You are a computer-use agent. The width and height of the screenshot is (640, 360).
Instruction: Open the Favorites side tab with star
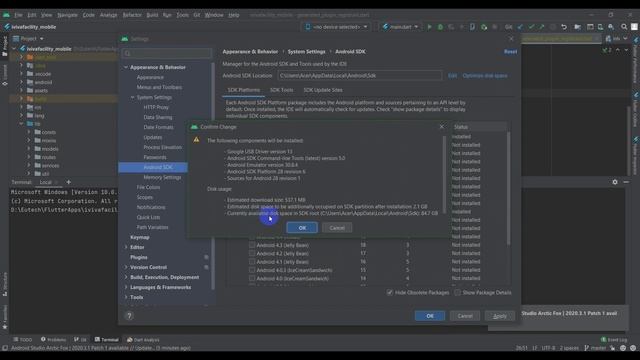[x=4, y=317]
